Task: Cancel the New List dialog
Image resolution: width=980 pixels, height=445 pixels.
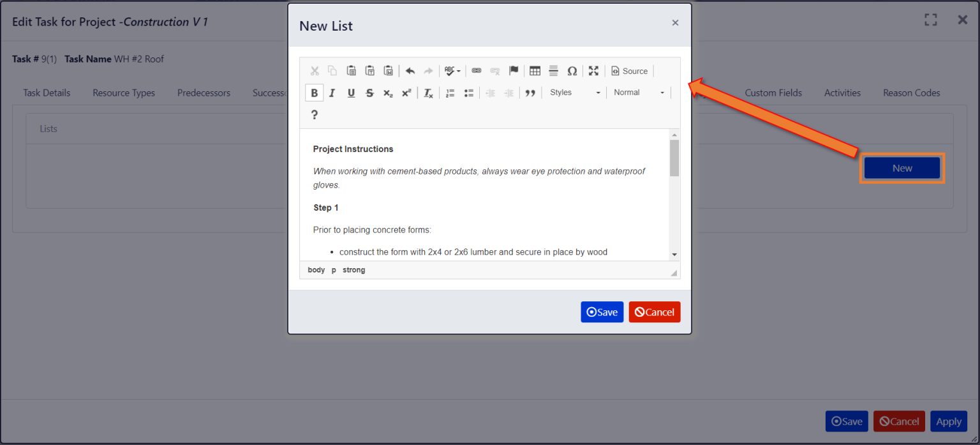Action: (x=655, y=312)
